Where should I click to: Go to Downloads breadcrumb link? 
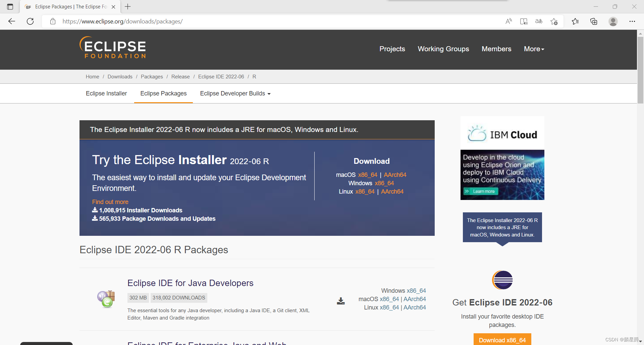(x=120, y=77)
